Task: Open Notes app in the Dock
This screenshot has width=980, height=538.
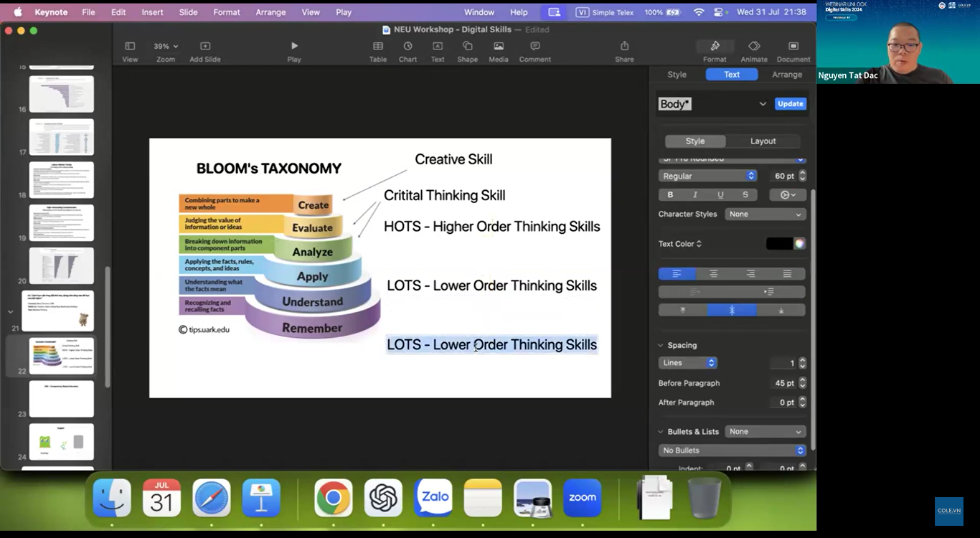Action: (483, 498)
